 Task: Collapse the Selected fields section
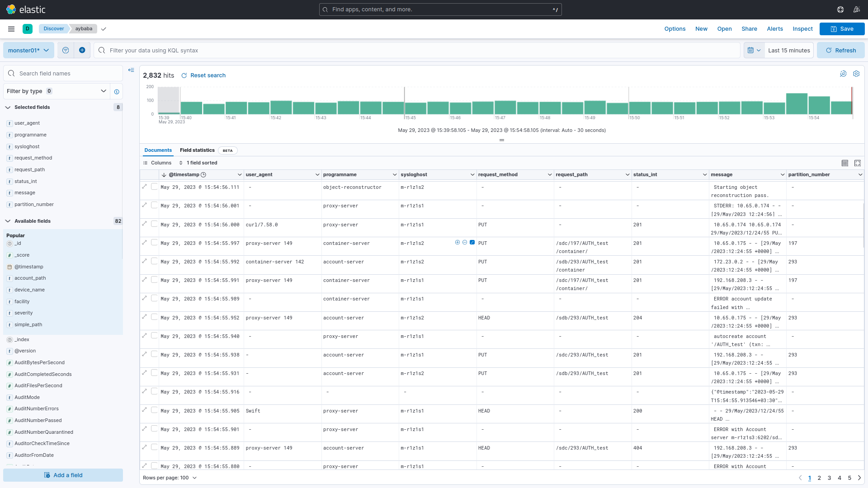point(8,108)
